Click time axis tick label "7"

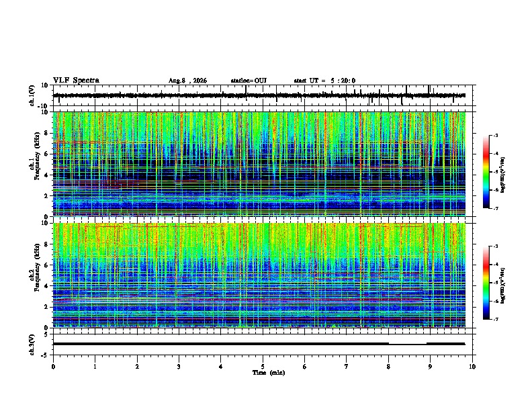[x=347, y=367]
